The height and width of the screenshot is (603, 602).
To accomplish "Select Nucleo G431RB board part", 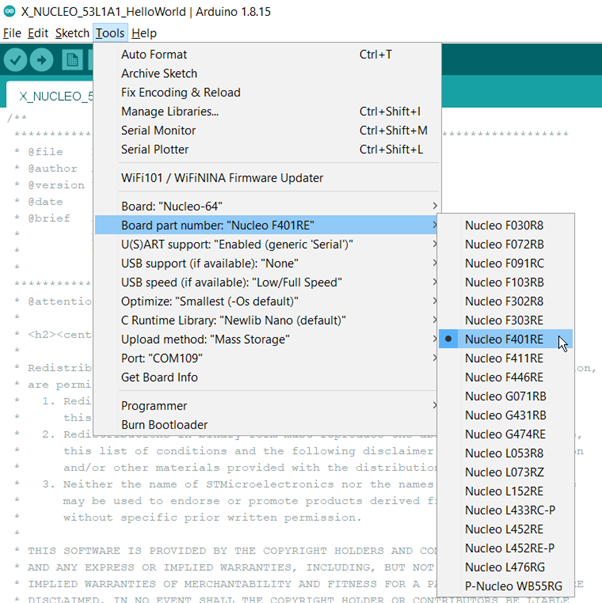I will tap(505, 415).
